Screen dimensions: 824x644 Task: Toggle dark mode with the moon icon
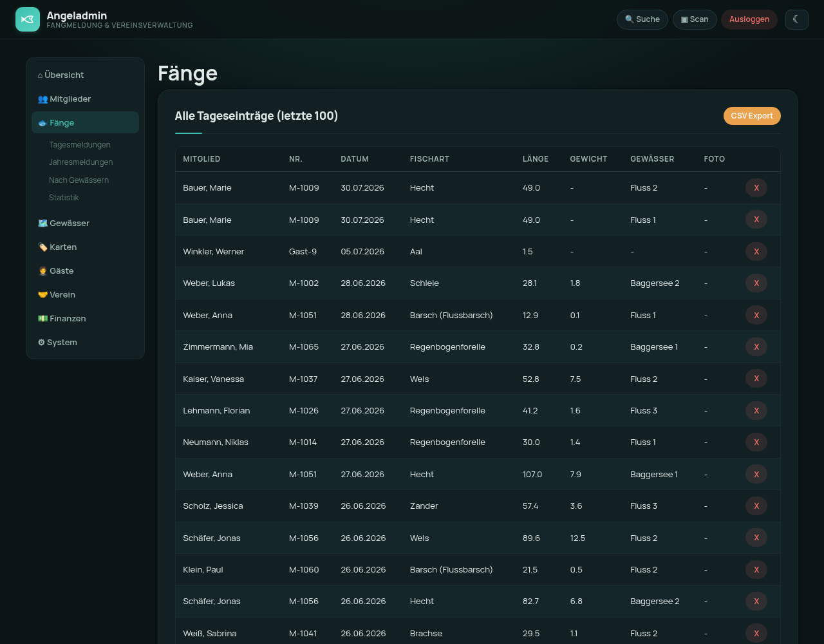[796, 19]
